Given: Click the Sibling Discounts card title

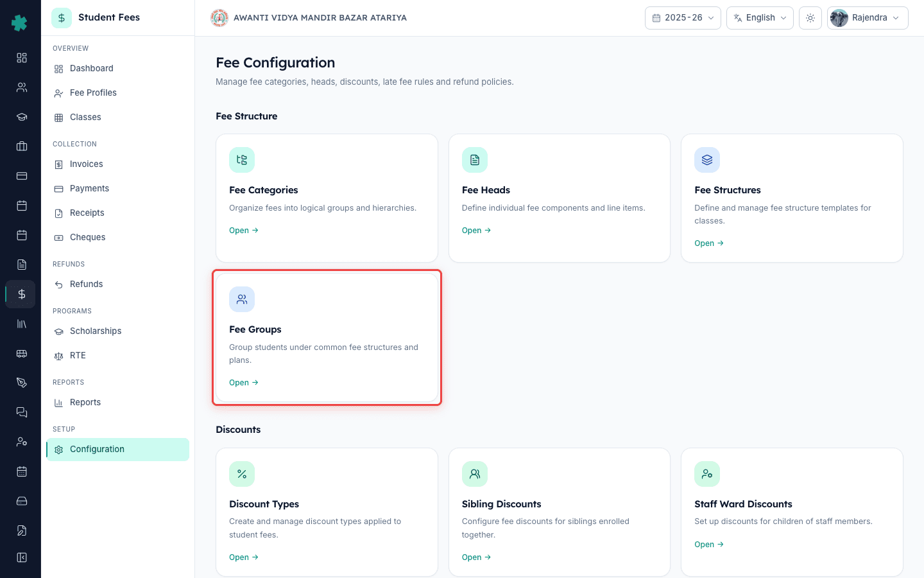Looking at the screenshot, I should [x=501, y=504].
